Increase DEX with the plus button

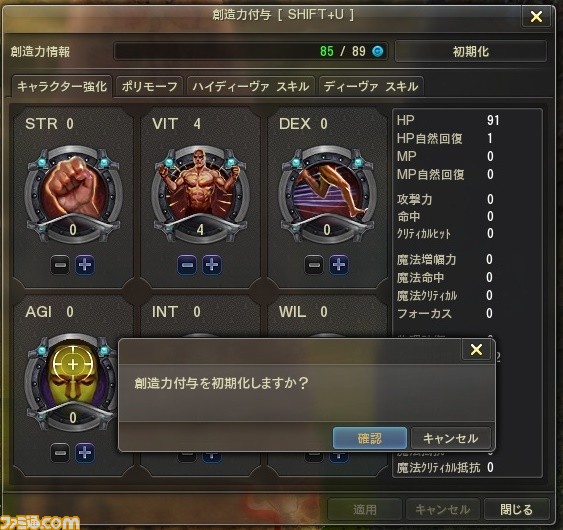point(339,265)
